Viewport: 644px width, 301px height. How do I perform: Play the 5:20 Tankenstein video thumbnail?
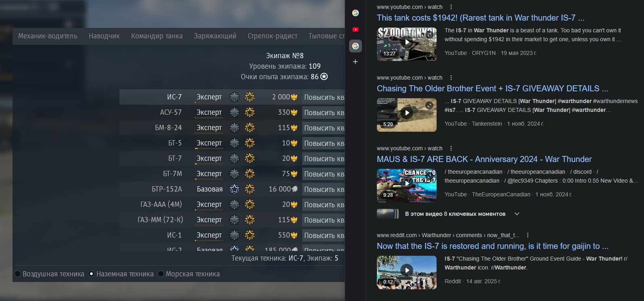point(407,115)
